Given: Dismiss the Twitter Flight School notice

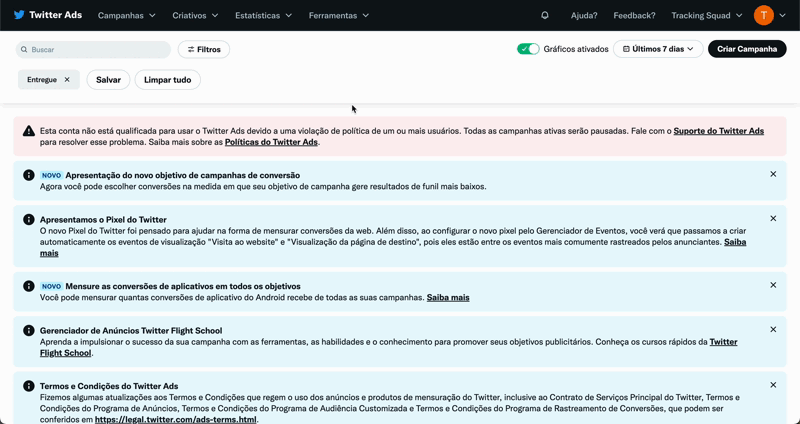Looking at the screenshot, I should 773,329.
